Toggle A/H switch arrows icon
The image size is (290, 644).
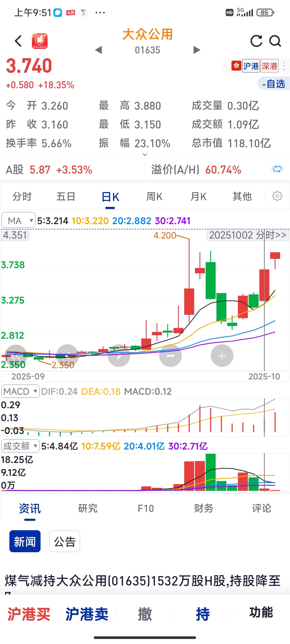[x=277, y=169]
